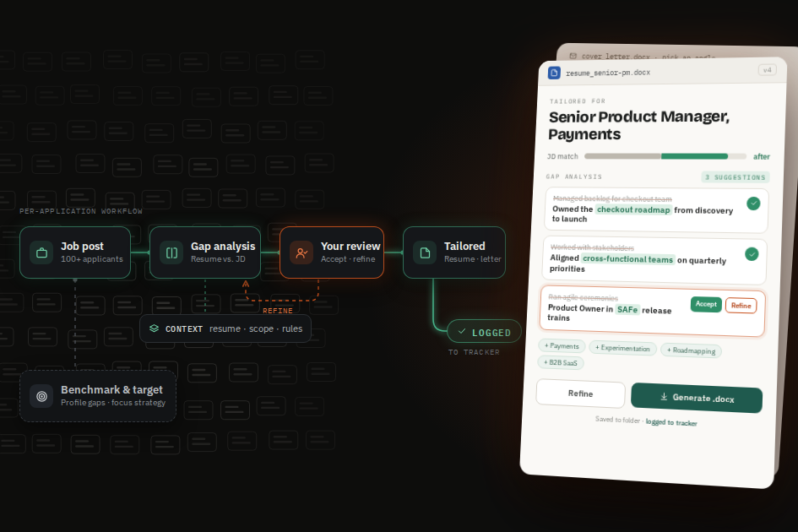Click the JD match progress bar
The image size is (798, 532).
click(665, 156)
